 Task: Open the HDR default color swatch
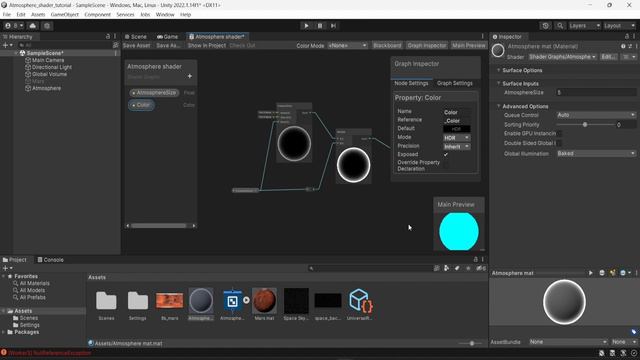pyautogui.click(x=457, y=129)
